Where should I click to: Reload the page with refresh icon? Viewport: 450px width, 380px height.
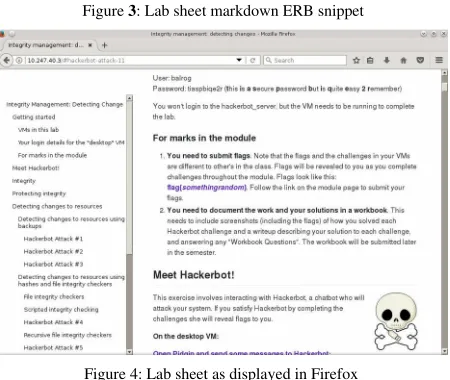(252, 60)
